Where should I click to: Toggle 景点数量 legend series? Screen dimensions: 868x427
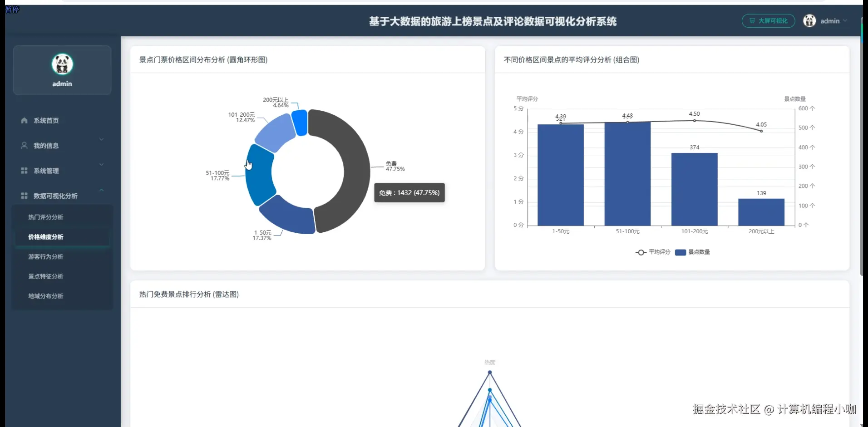692,252
